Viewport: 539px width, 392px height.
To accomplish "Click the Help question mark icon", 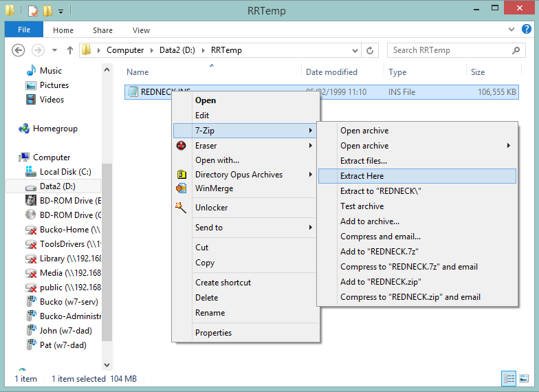I will click(x=526, y=30).
